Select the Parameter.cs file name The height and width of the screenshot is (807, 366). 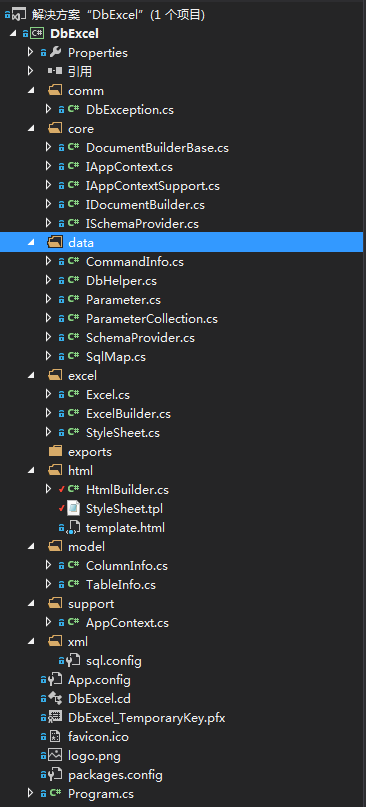click(123, 300)
